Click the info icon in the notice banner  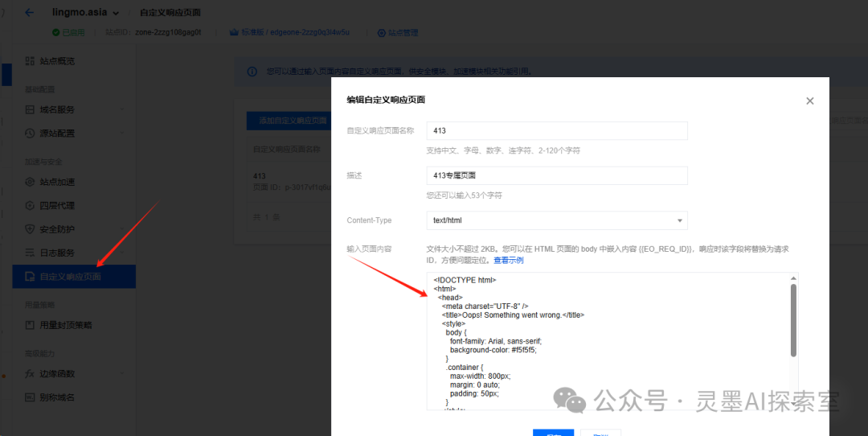(x=252, y=72)
